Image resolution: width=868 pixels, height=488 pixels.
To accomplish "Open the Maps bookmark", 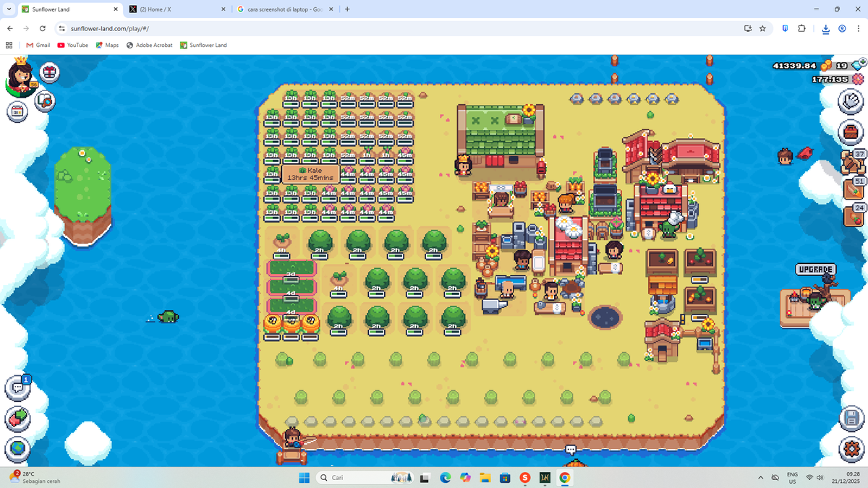I will [107, 45].
